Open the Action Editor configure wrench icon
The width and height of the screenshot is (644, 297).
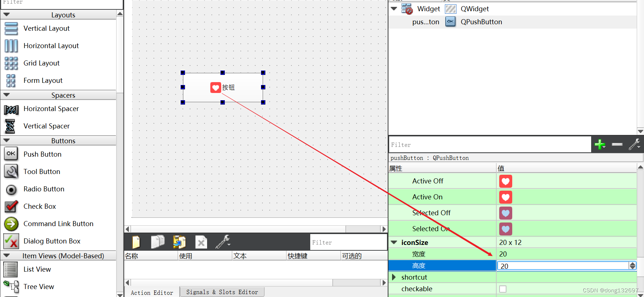pyautogui.click(x=223, y=242)
